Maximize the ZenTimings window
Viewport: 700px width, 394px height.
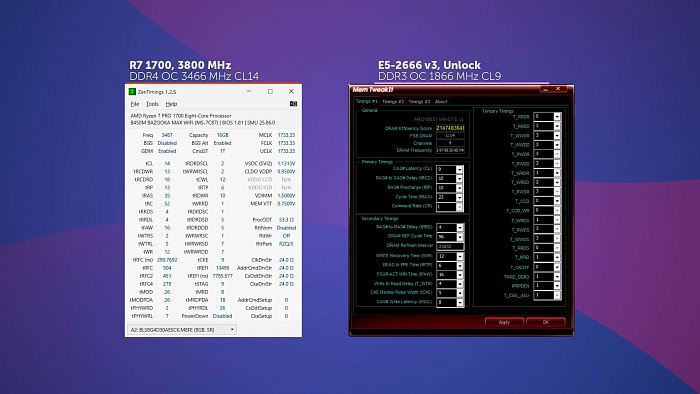click(270, 91)
